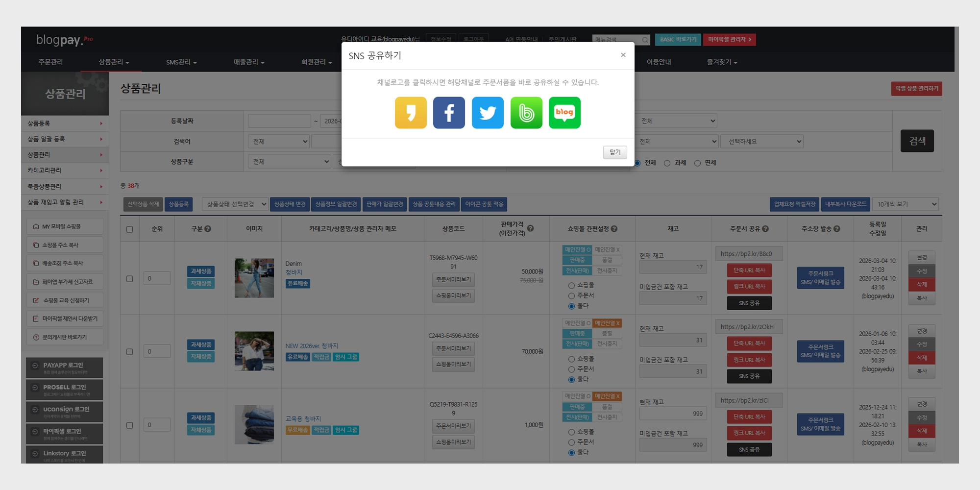Open the SMS관리 menu
The height and width of the screenshot is (490, 980).
tap(181, 62)
